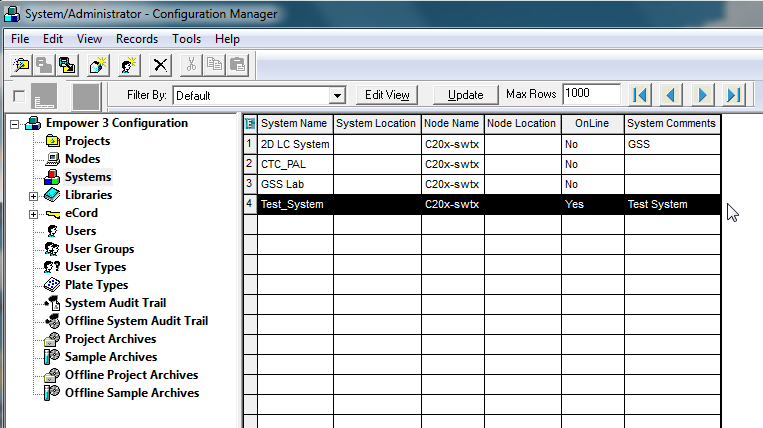Click the Copy toolbar icon
Screen dimensions: 763x428
coord(214,65)
